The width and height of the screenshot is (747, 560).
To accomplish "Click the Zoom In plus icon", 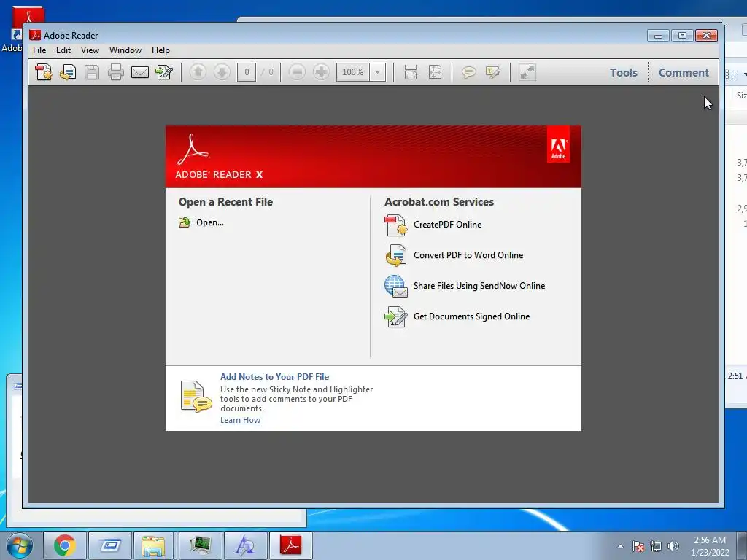I will point(321,72).
